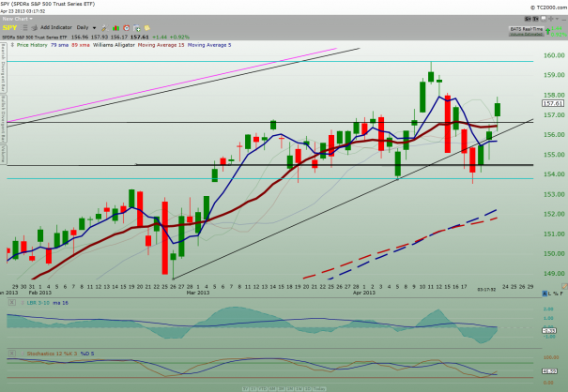Viewport: 568px width, 392px height.
Task: Open the candlestick plot style icon
Action: point(115,28)
